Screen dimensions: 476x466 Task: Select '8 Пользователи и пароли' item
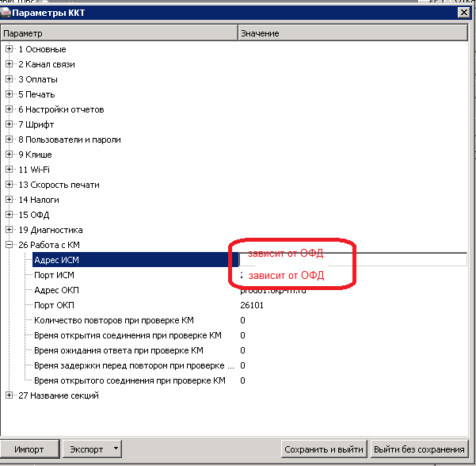(70, 139)
